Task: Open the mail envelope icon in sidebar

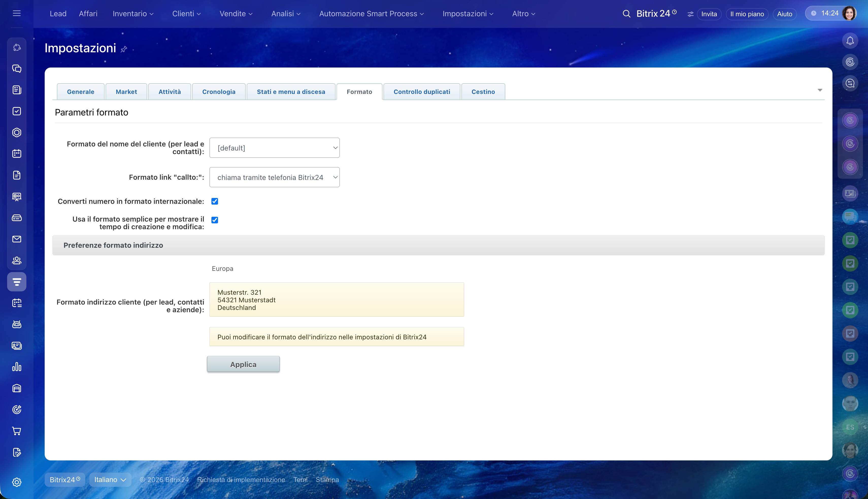Action: tap(16, 239)
